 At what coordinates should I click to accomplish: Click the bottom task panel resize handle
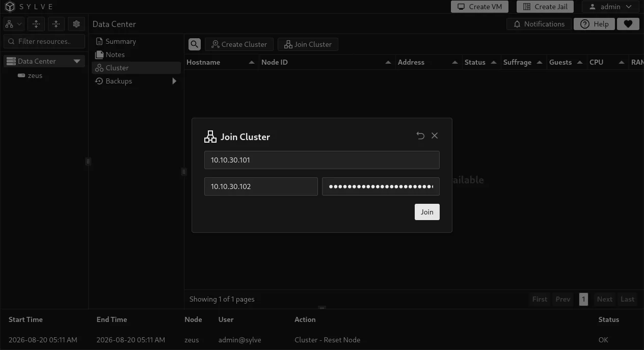point(322,308)
